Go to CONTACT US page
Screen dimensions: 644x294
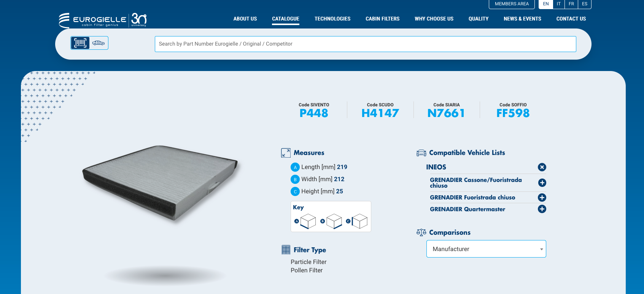[571, 19]
